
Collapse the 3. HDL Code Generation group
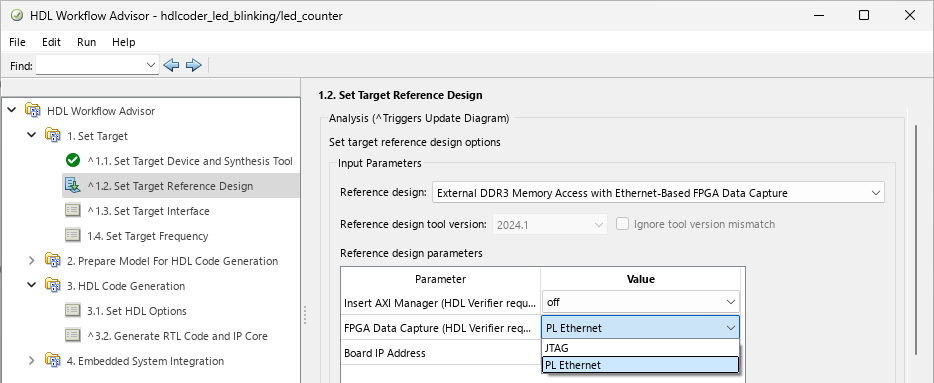(32, 285)
